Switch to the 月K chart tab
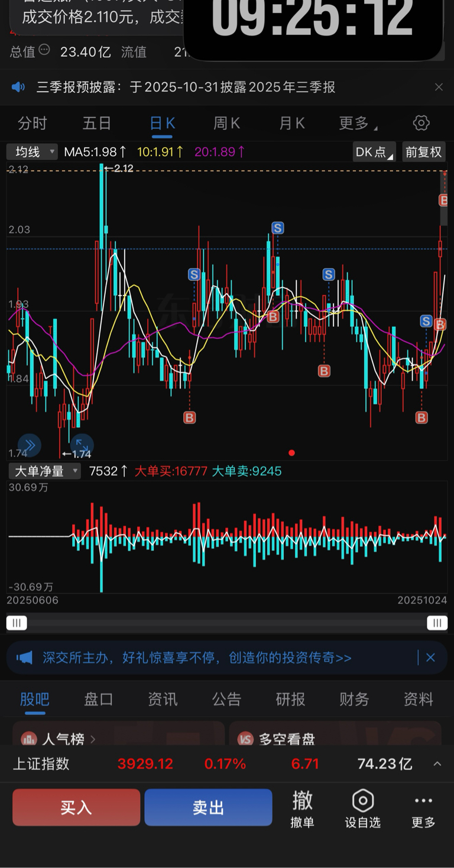The image size is (454, 868). tap(291, 123)
